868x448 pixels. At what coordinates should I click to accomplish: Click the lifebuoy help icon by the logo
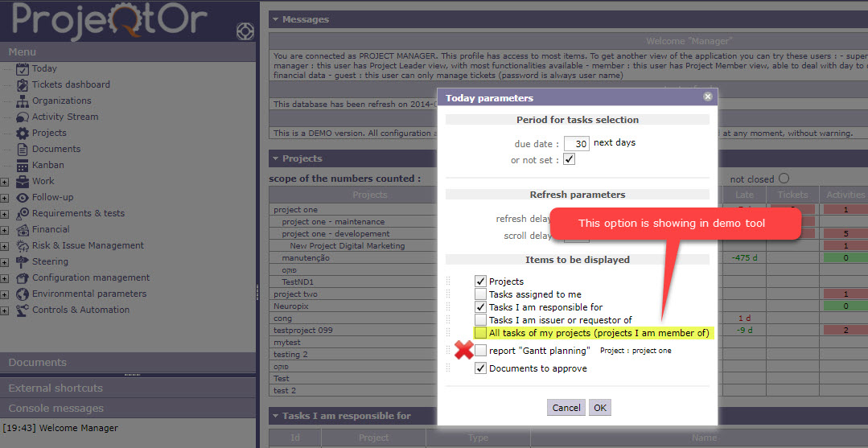[245, 32]
